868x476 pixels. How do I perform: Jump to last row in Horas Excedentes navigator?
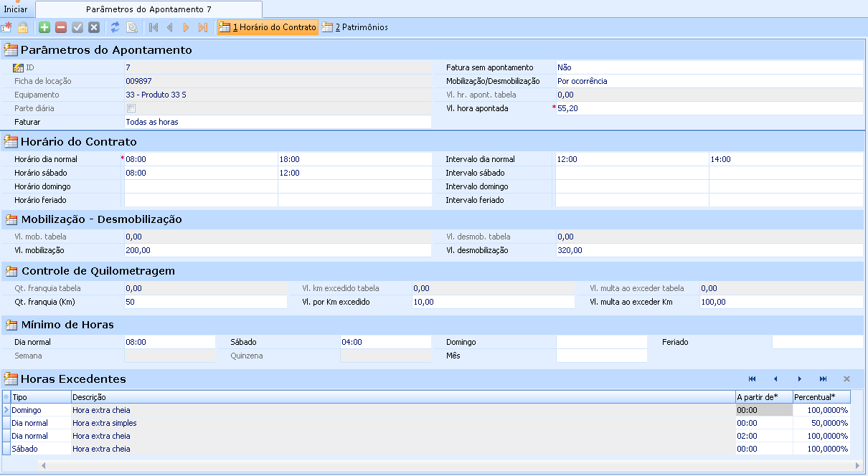point(823,379)
